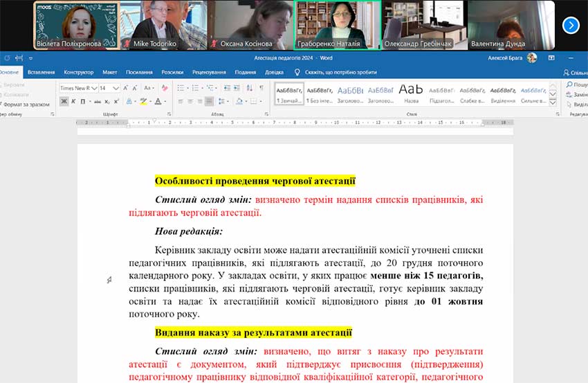Toggle italic text formatting
Image resolution: width=588 pixels, height=383 pixels.
point(73,101)
